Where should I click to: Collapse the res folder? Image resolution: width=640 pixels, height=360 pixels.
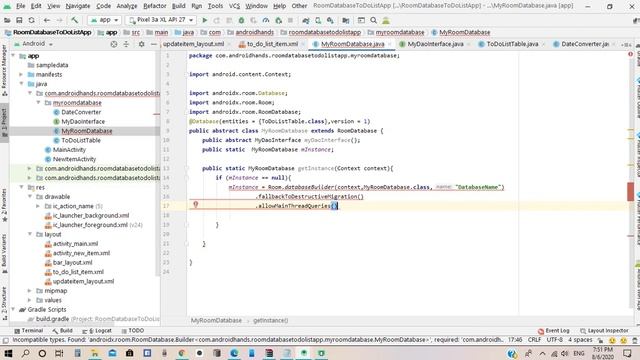pos(21,187)
